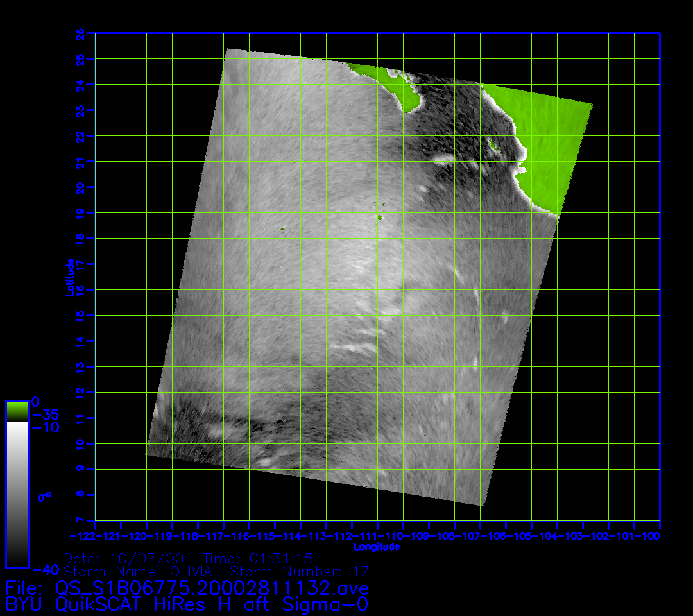Click the Longitude axis label
Screen dimensions: 693x616
(x=377, y=547)
